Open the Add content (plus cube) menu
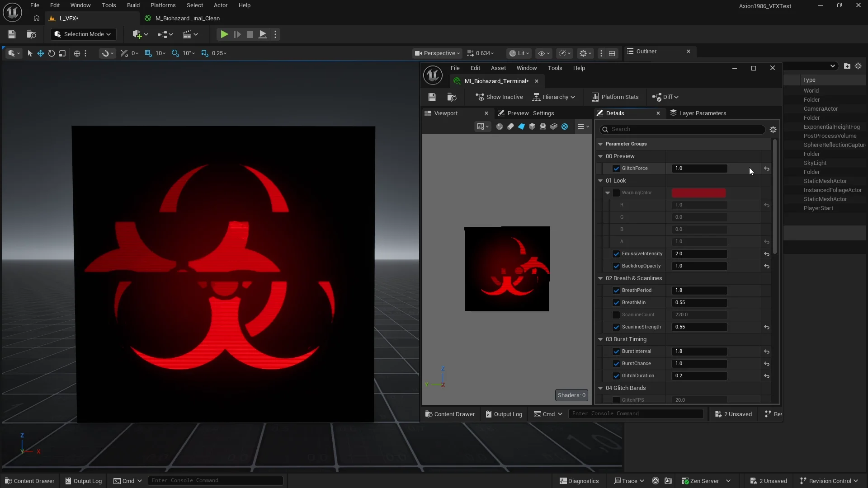 pyautogui.click(x=140, y=34)
